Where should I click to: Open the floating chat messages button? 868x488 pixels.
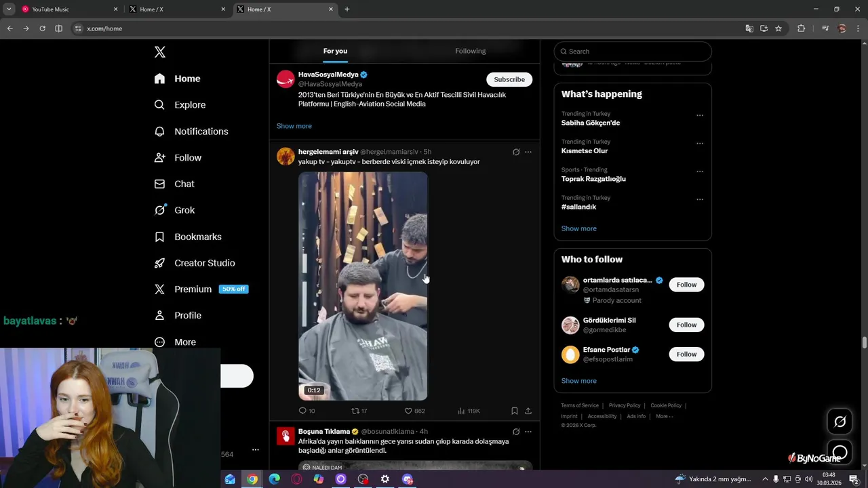(x=840, y=451)
